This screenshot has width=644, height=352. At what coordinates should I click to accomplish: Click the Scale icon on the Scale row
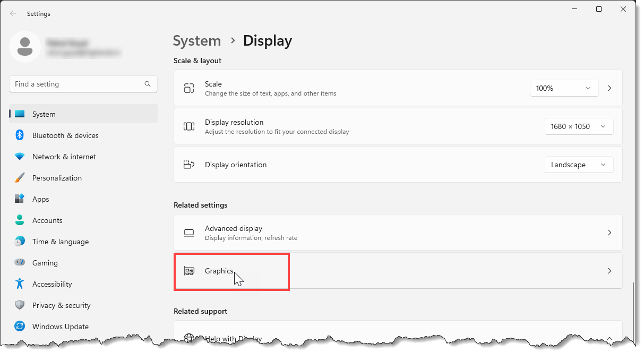point(189,88)
